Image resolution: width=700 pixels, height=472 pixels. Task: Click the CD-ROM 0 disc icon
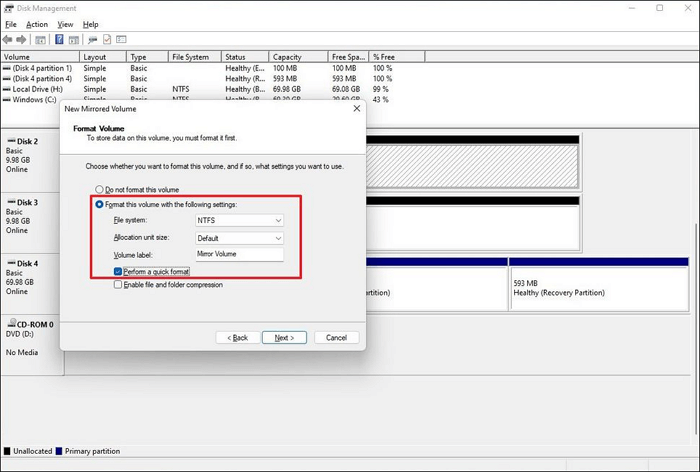tap(11, 323)
